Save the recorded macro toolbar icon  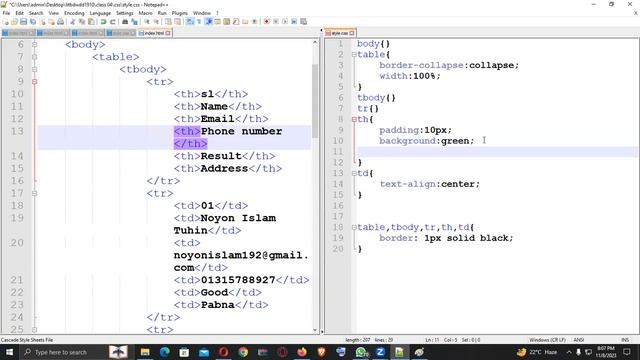[303, 21]
